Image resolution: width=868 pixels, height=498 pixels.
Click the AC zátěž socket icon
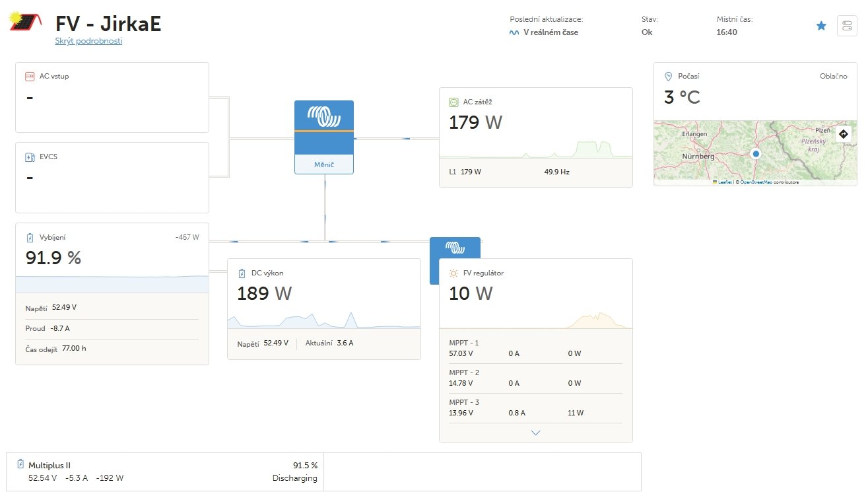pyautogui.click(x=453, y=102)
